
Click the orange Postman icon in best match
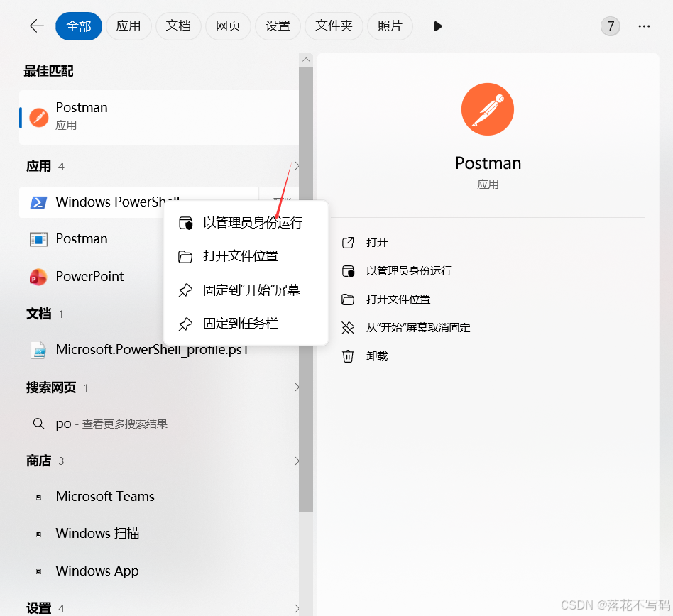click(38, 117)
